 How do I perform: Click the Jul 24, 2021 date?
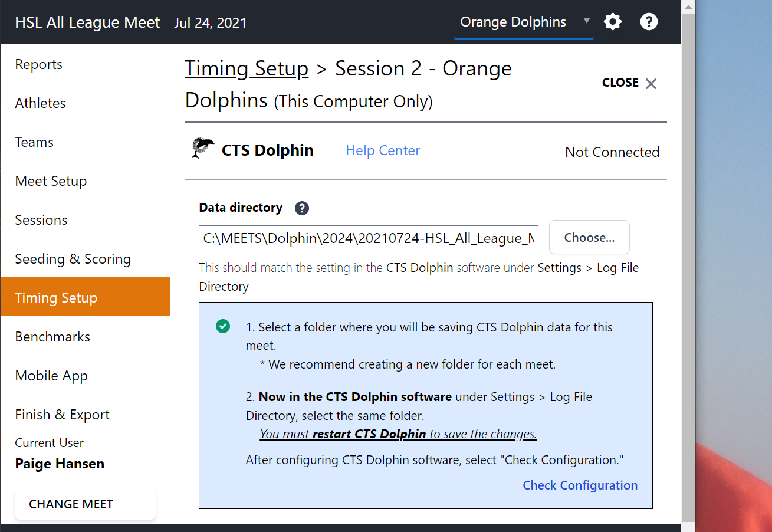(211, 23)
